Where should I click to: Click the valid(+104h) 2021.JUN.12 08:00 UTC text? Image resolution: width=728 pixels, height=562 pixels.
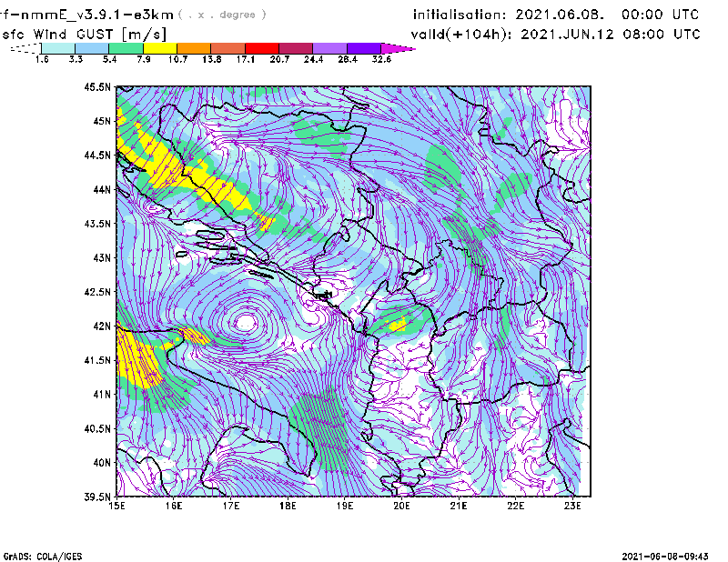(555, 35)
